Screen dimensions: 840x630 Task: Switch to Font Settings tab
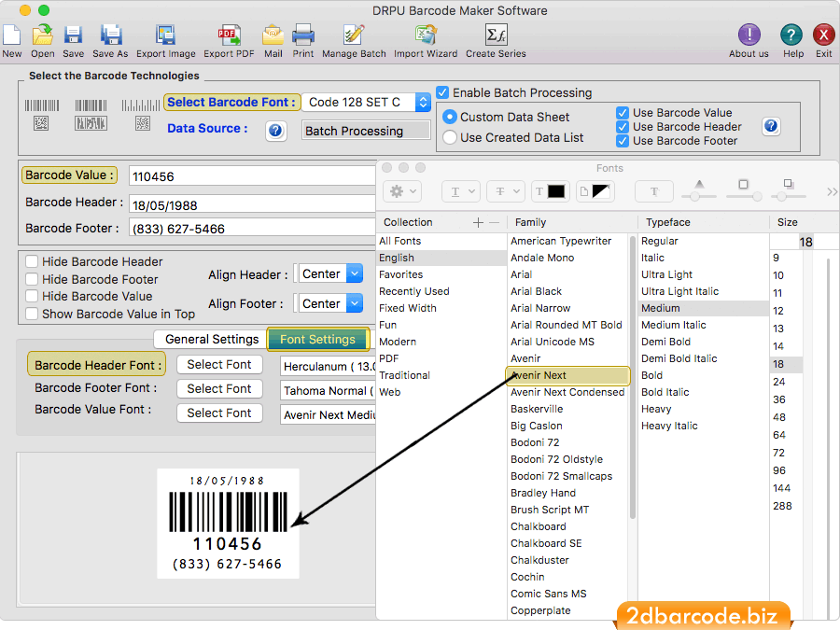[x=317, y=339]
